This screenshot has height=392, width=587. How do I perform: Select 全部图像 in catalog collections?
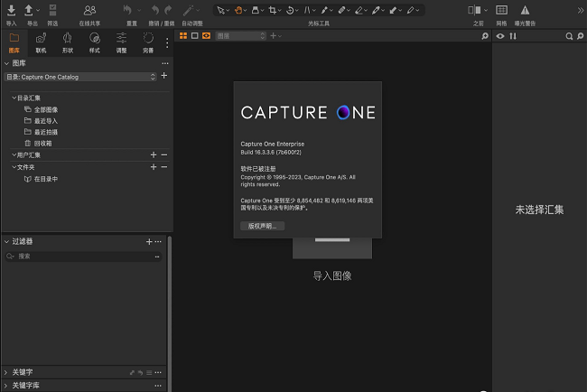coord(41,109)
